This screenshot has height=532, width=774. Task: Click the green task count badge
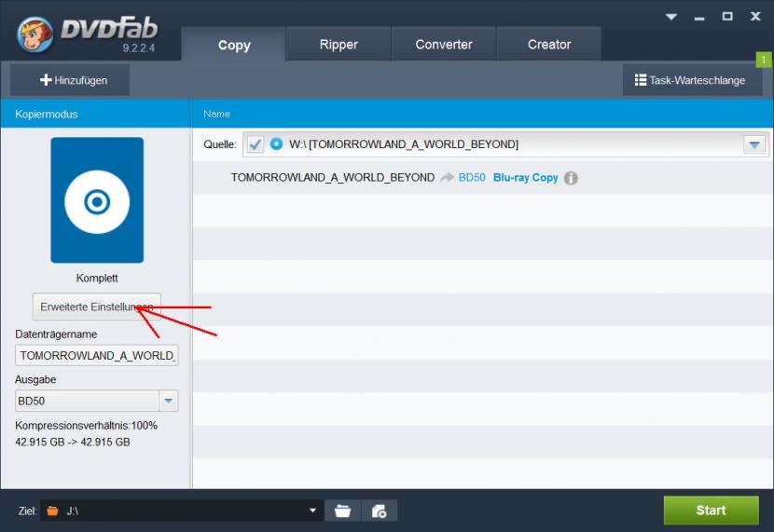tap(763, 60)
